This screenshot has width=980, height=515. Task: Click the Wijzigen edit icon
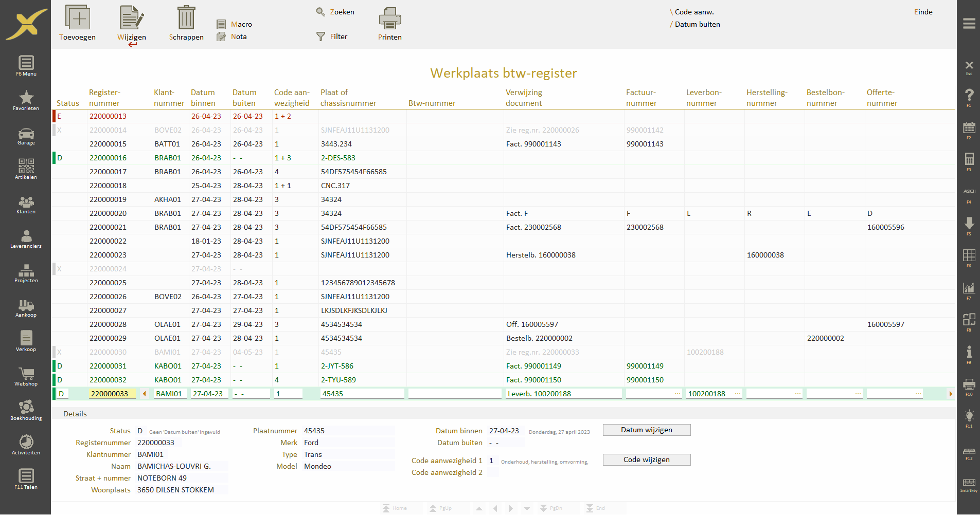coord(132,17)
